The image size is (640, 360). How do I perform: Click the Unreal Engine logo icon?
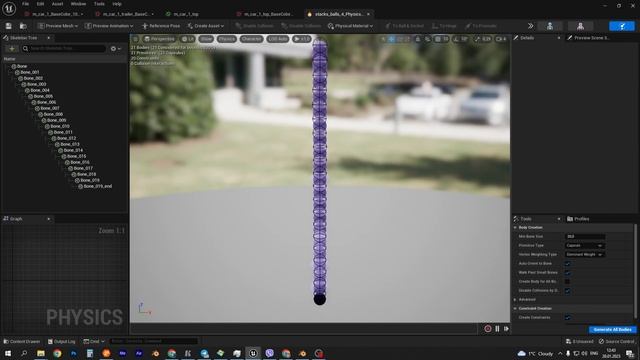click(9, 8)
